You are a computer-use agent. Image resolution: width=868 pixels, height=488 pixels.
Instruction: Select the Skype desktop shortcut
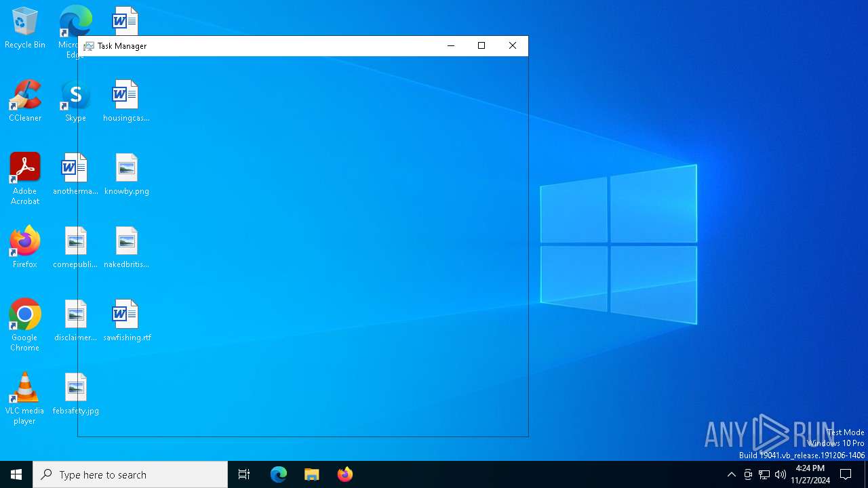pos(75,102)
